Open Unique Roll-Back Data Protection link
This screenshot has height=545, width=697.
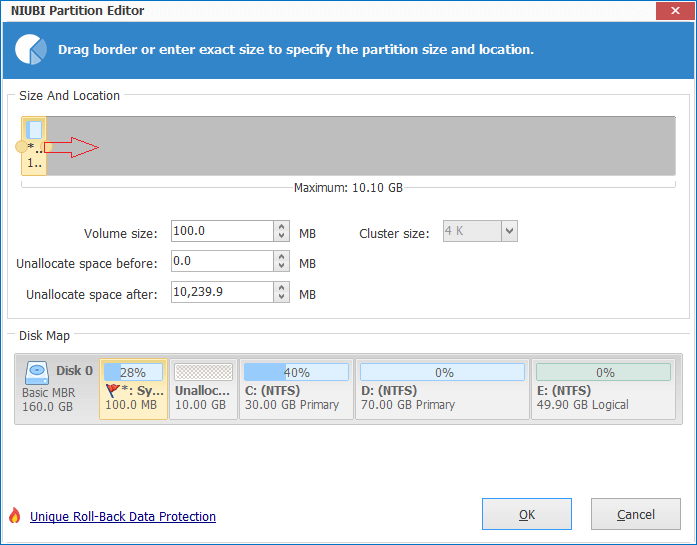click(123, 517)
